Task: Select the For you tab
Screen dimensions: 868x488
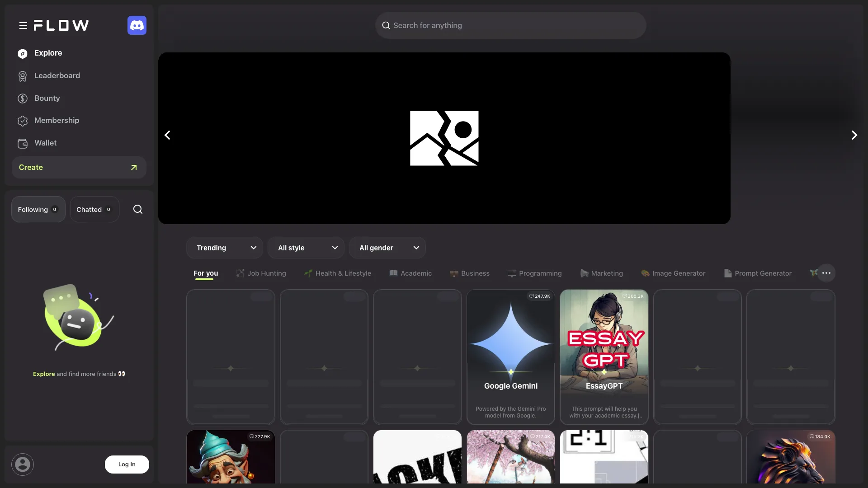Action: [x=206, y=273]
